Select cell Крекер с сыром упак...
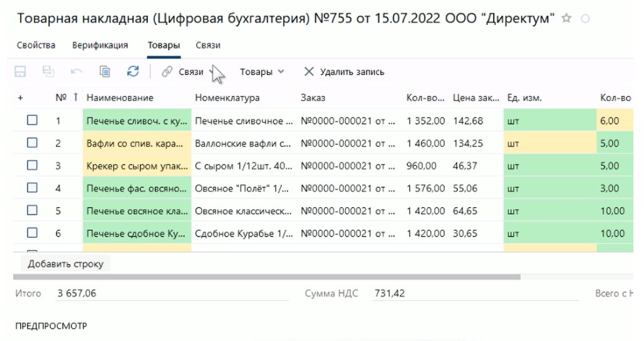Image resolution: width=644 pixels, height=341 pixels. click(137, 166)
